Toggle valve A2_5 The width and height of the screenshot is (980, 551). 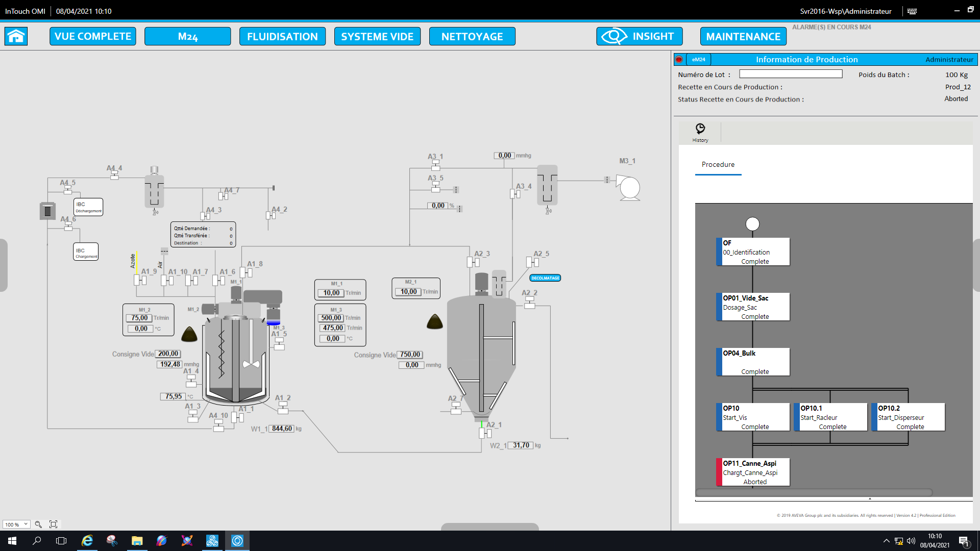[x=532, y=262]
